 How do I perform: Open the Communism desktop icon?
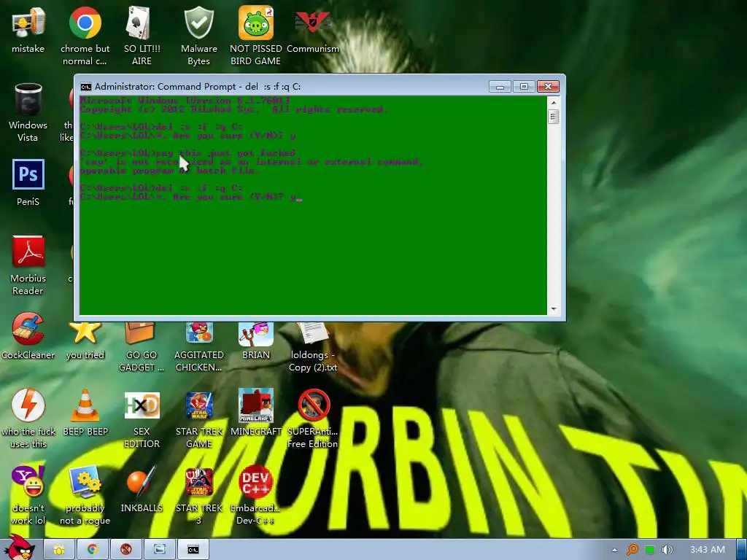[312, 29]
